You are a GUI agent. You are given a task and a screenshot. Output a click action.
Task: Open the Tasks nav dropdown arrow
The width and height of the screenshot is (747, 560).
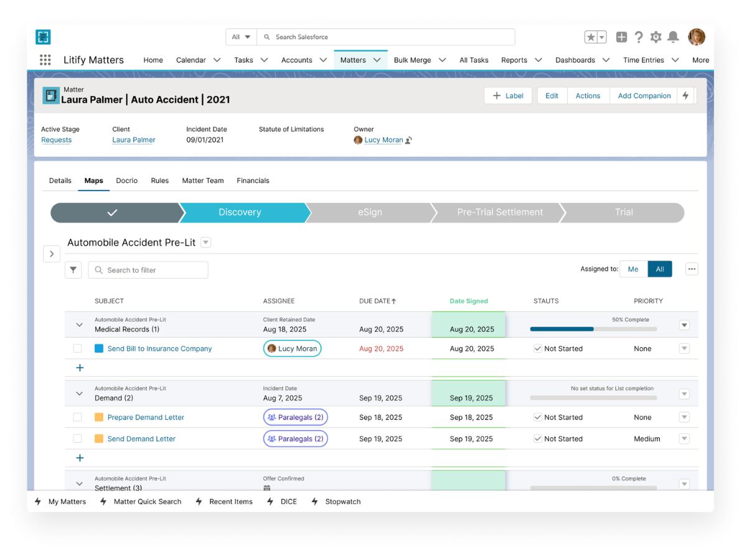[264, 60]
